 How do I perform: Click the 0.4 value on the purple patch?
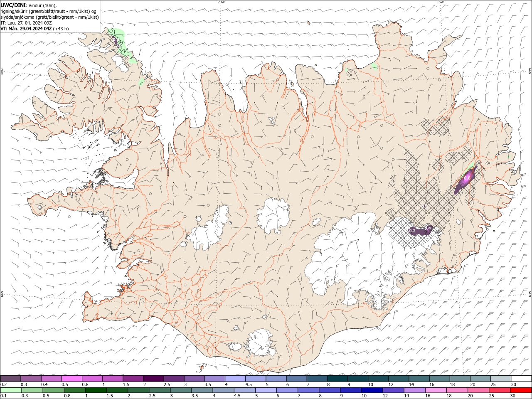pyautogui.click(x=428, y=228)
